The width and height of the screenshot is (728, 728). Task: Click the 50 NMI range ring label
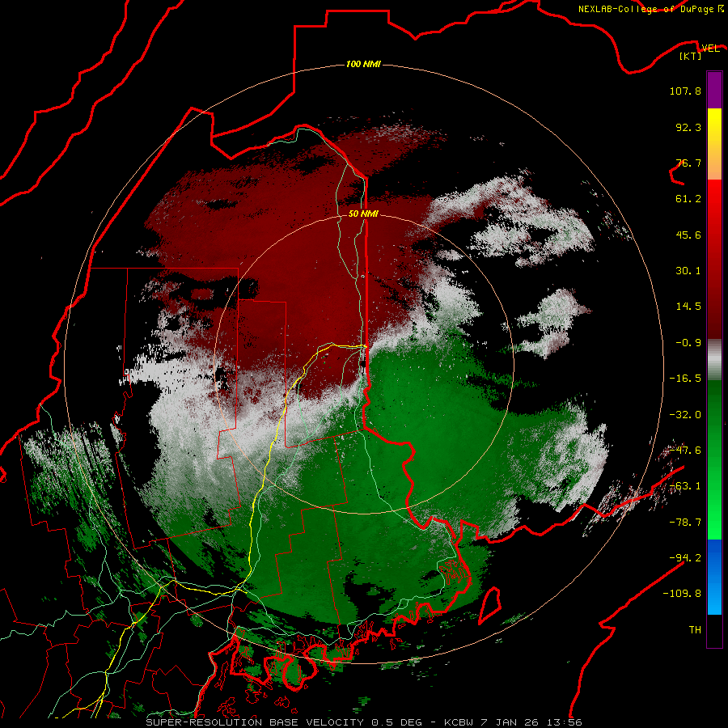point(363,214)
